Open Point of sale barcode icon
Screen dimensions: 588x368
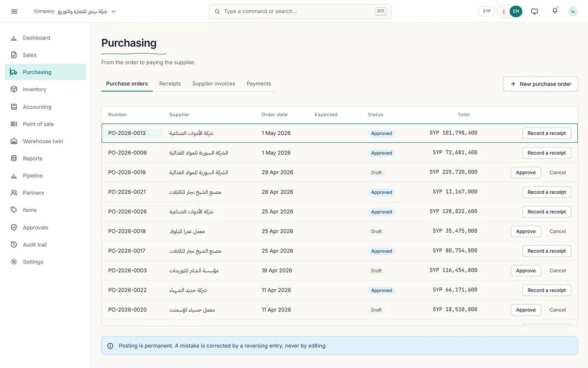tap(14, 124)
